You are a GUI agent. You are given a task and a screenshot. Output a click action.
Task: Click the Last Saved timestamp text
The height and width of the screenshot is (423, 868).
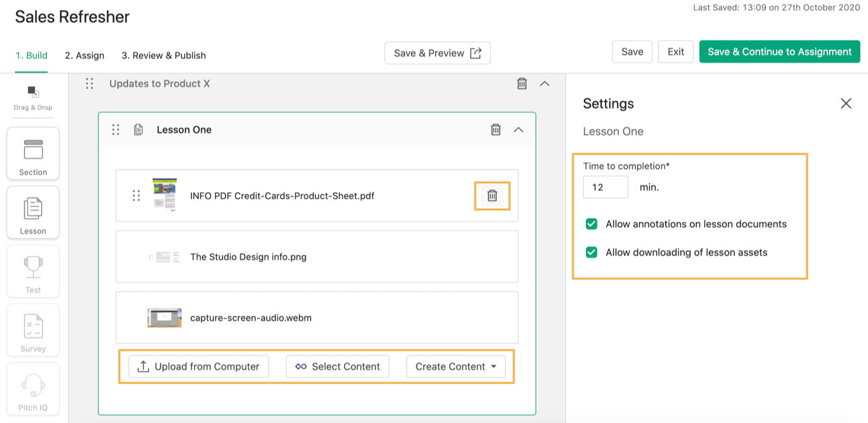click(x=776, y=8)
